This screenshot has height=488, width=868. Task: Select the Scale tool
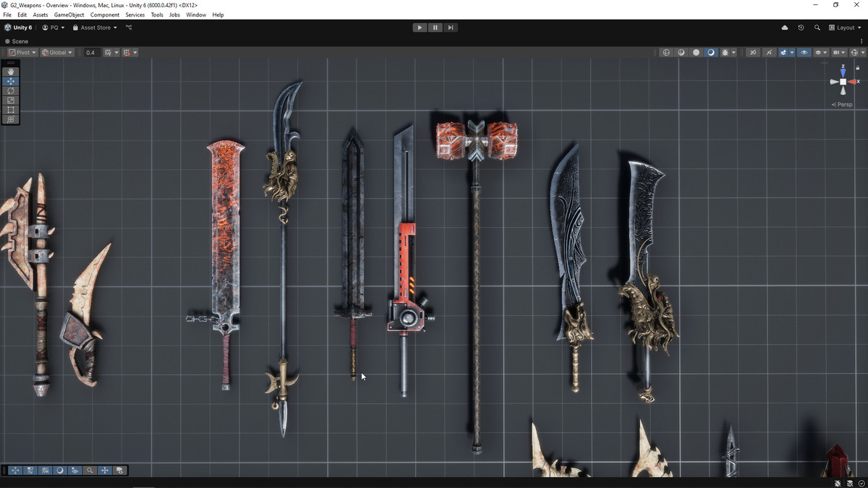pyautogui.click(x=11, y=100)
